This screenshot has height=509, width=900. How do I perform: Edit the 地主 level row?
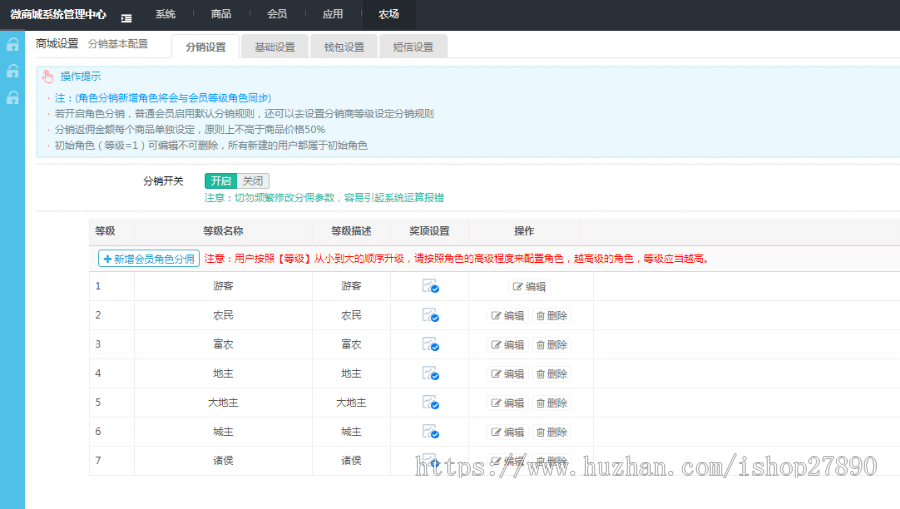(x=507, y=374)
